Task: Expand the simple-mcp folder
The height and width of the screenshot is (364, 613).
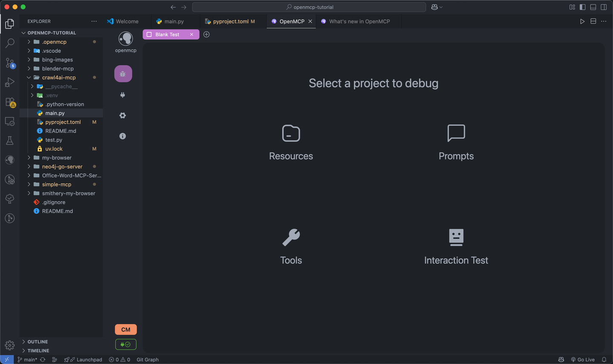Action: click(61, 185)
